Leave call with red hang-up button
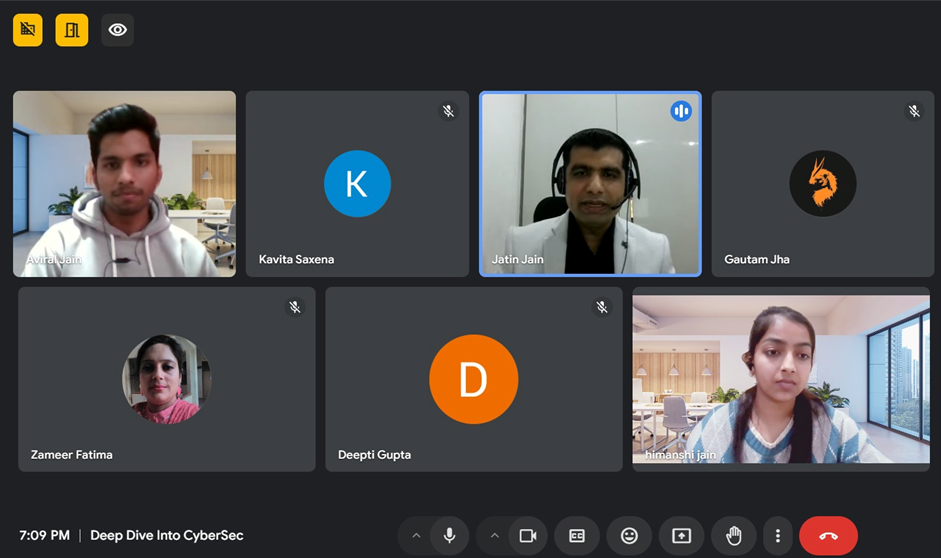The image size is (941, 558). click(x=828, y=536)
